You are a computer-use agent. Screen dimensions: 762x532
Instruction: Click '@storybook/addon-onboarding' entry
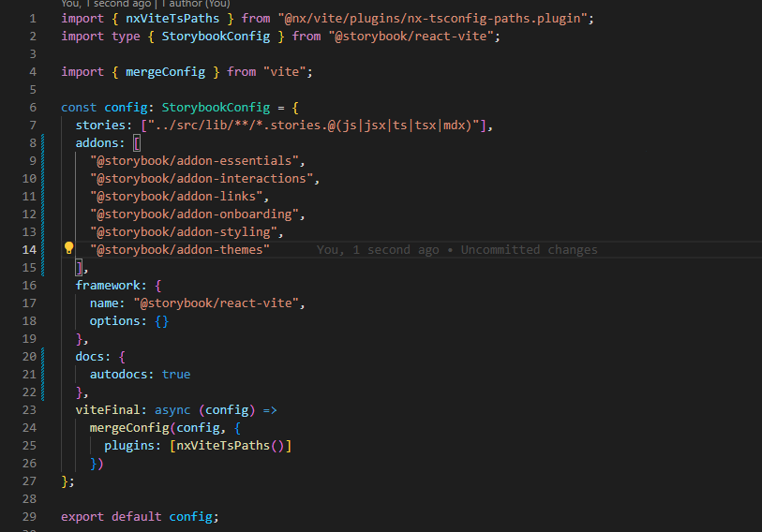click(x=194, y=214)
